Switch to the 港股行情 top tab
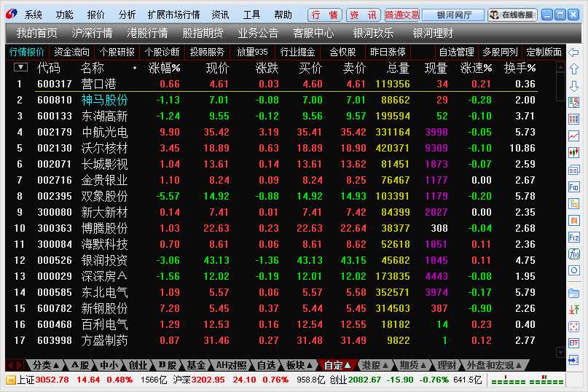The image size is (588, 392). coord(147,34)
